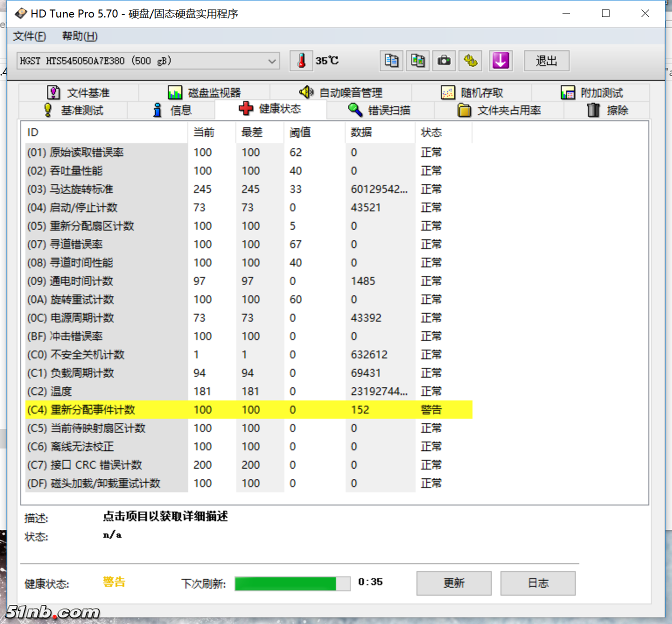Open the 文件(F) menu

click(x=29, y=36)
